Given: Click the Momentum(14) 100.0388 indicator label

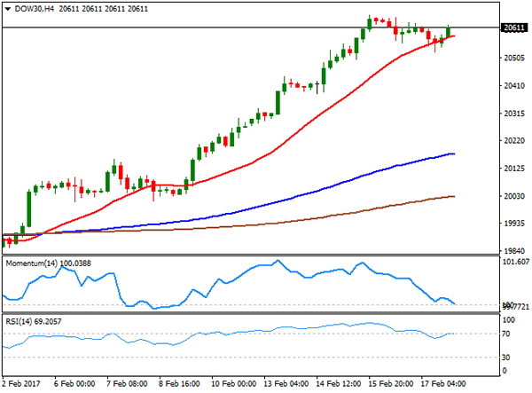Looking at the screenshot, I should coord(49,263).
